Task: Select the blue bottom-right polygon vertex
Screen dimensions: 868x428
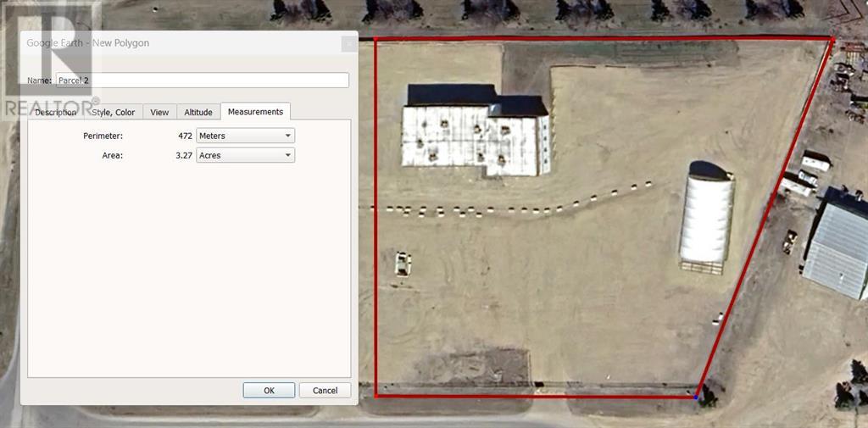Action: [696, 396]
